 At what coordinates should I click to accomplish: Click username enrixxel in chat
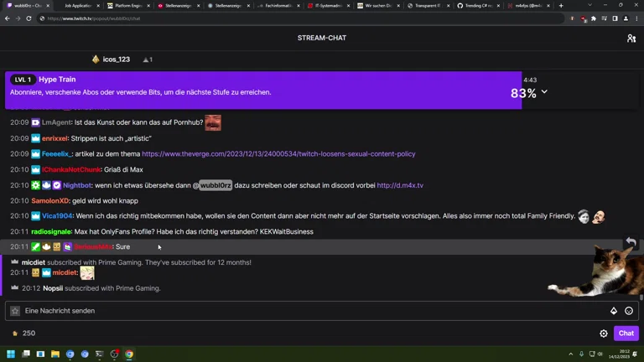click(x=55, y=138)
